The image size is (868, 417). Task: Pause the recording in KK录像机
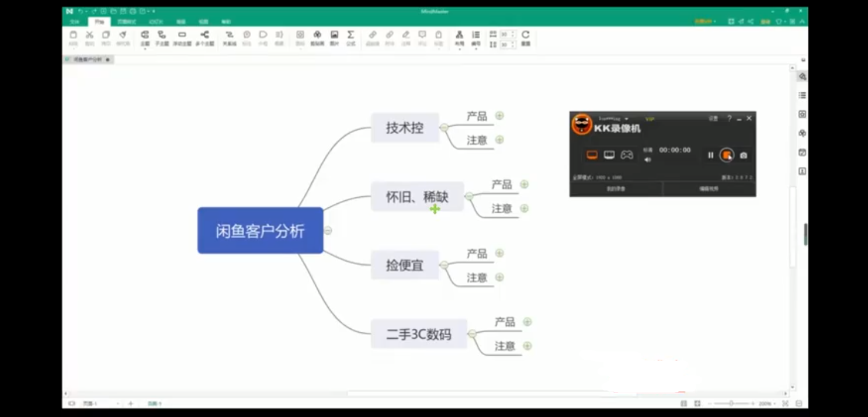(711, 155)
